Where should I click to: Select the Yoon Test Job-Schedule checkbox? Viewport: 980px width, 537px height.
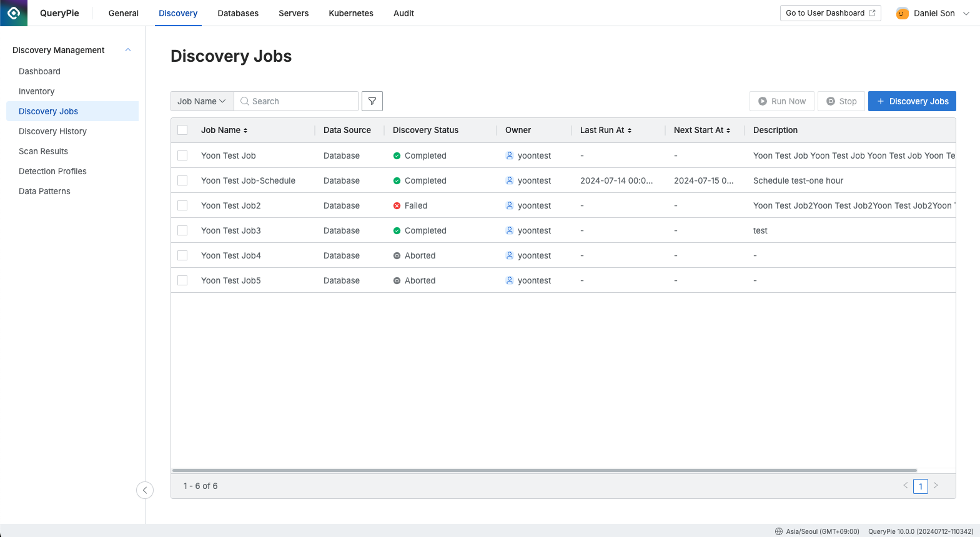point(182,180)
